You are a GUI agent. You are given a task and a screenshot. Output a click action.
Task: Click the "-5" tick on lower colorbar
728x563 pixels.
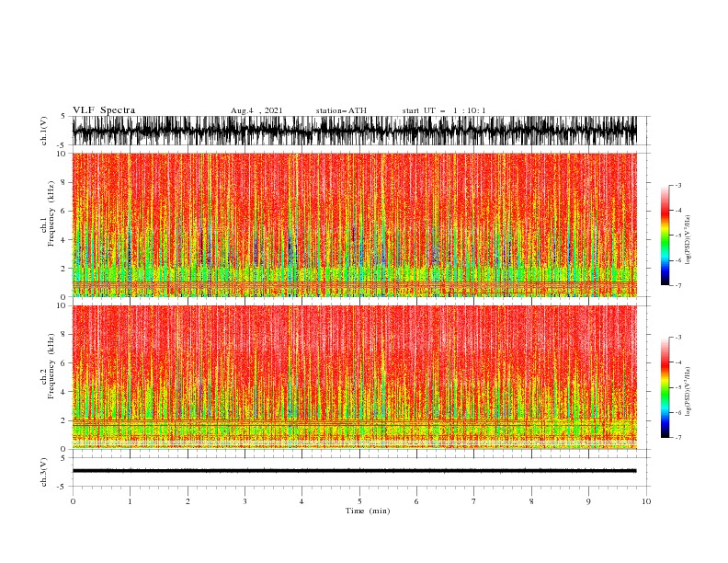coord(677,387)
